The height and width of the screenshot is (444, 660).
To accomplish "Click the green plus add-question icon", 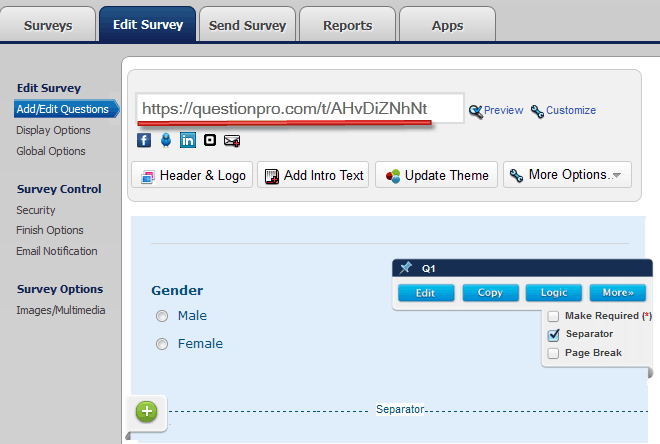I will click(x=146, y=411).
